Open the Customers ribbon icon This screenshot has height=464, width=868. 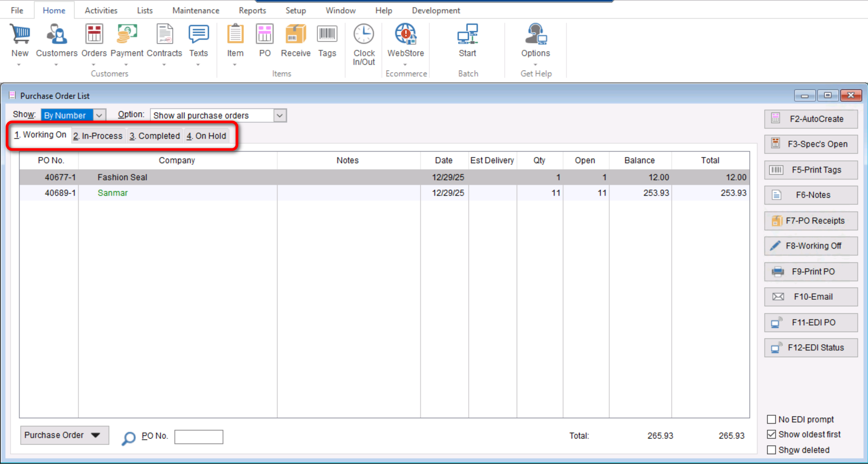tap(56, 35)
